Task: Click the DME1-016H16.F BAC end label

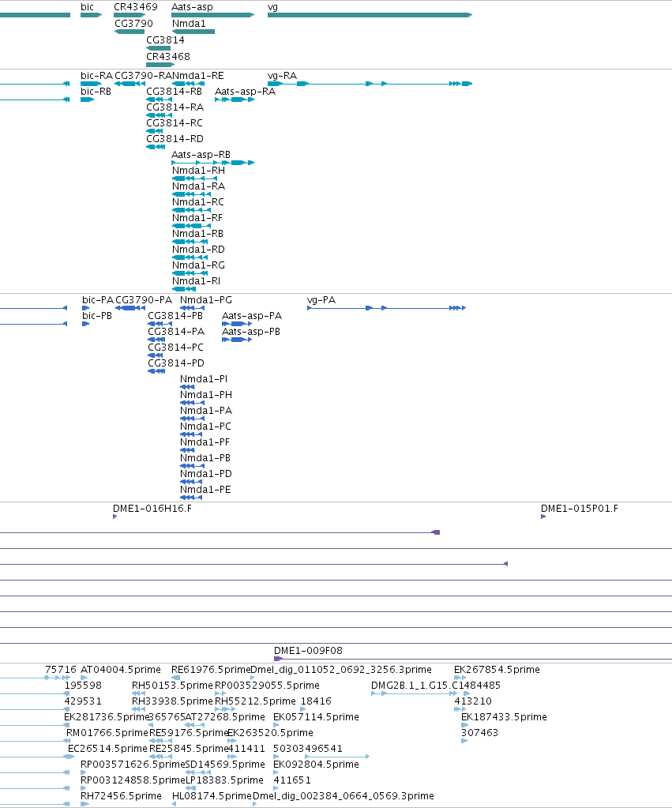Action: [x=152, y=509]
